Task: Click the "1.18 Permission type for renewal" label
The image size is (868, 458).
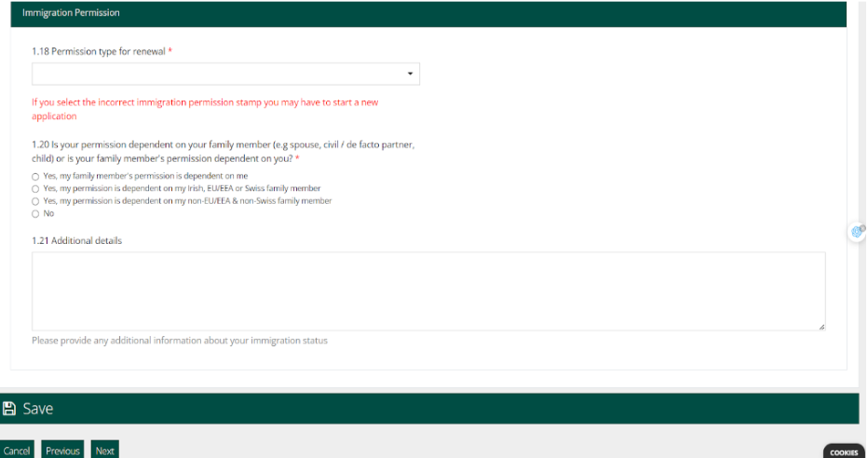Action: click(99, 51)
